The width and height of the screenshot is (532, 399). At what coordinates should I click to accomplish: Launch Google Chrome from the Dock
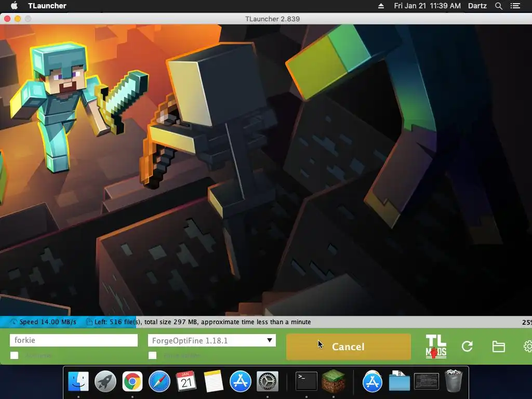coord(132,381)
